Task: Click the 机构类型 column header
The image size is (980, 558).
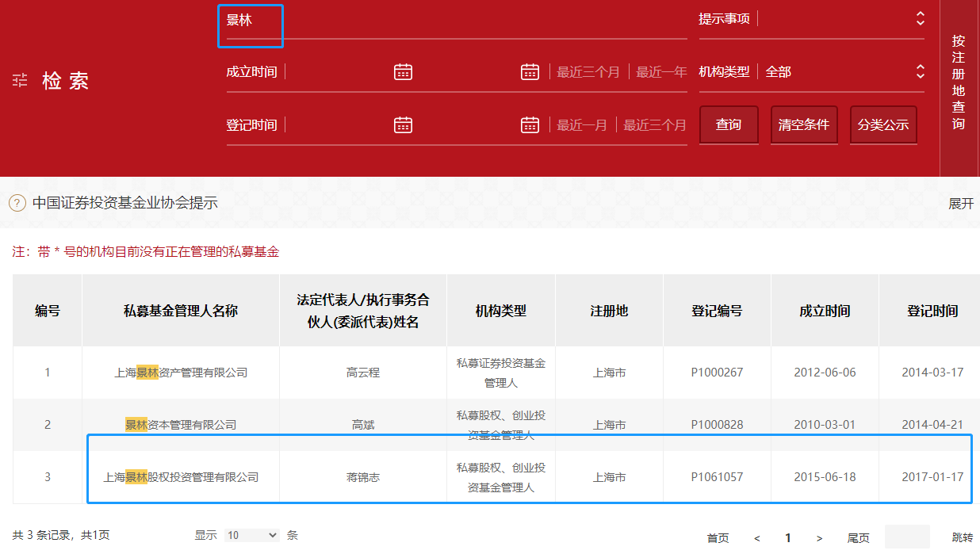Action: pyautogui.click(x=501, y=311)
